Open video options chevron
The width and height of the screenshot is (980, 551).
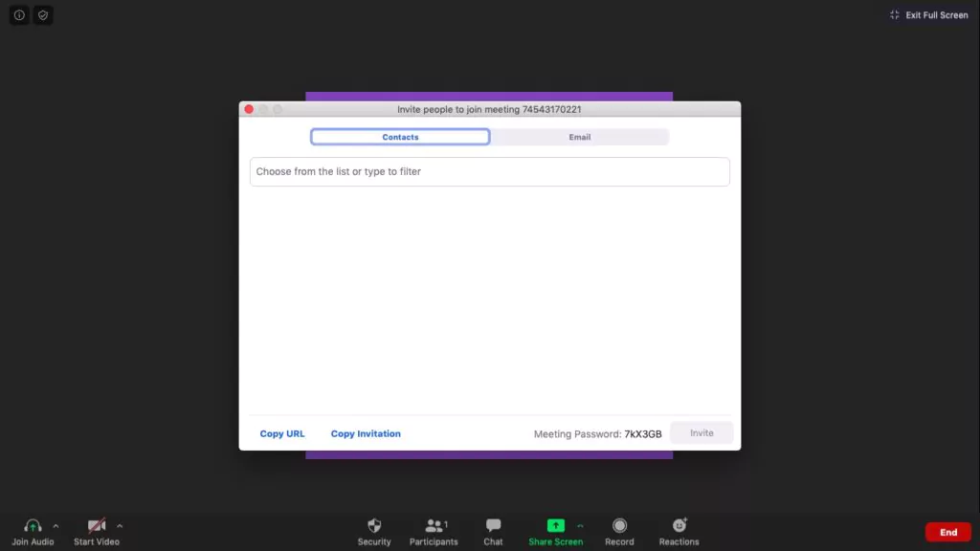click(x=119, y=525)
